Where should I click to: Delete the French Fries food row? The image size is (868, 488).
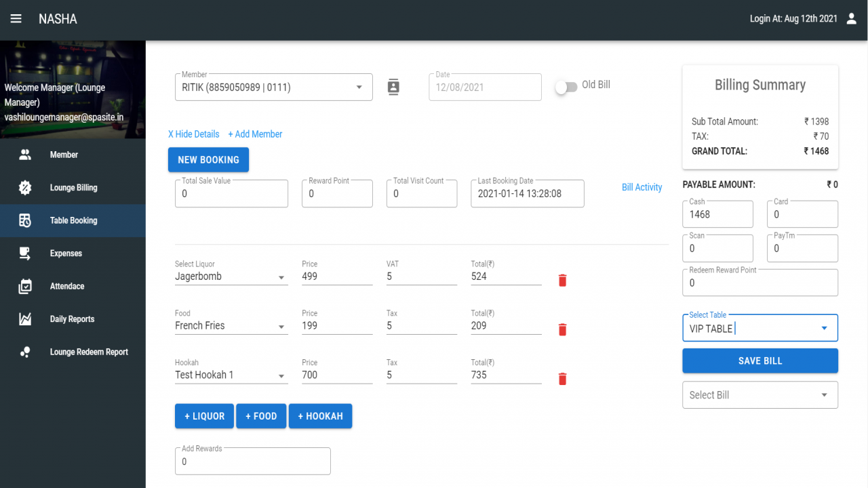pos(562,329)
